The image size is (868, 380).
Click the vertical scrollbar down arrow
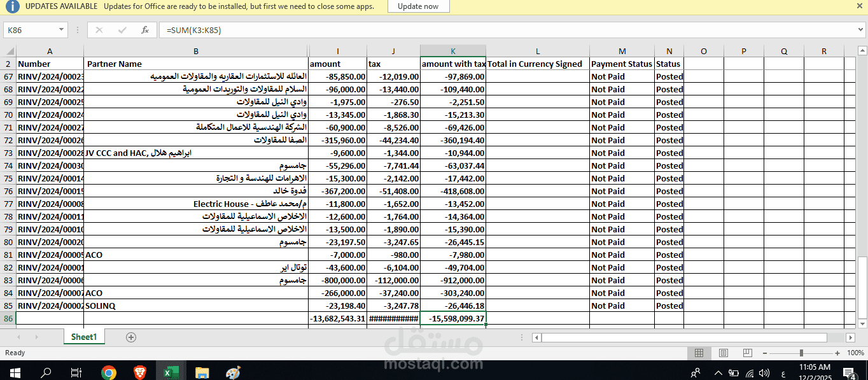[x=862, y=323]
